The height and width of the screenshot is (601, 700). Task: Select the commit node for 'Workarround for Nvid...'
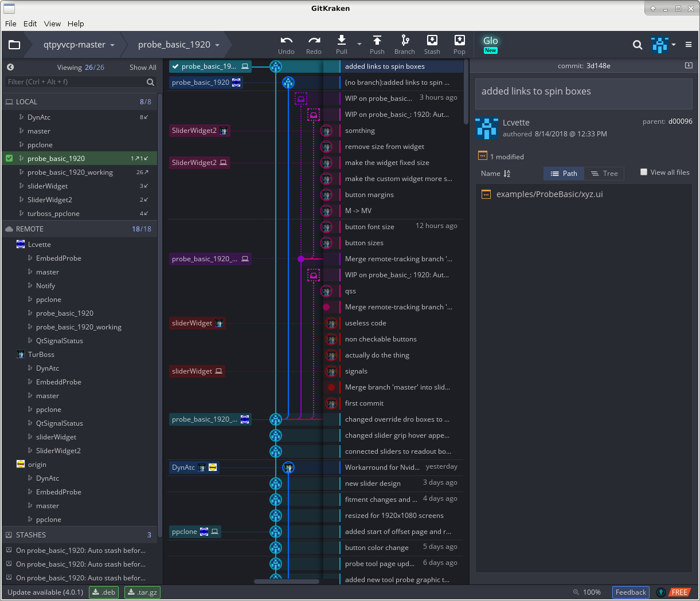(288, 468)
